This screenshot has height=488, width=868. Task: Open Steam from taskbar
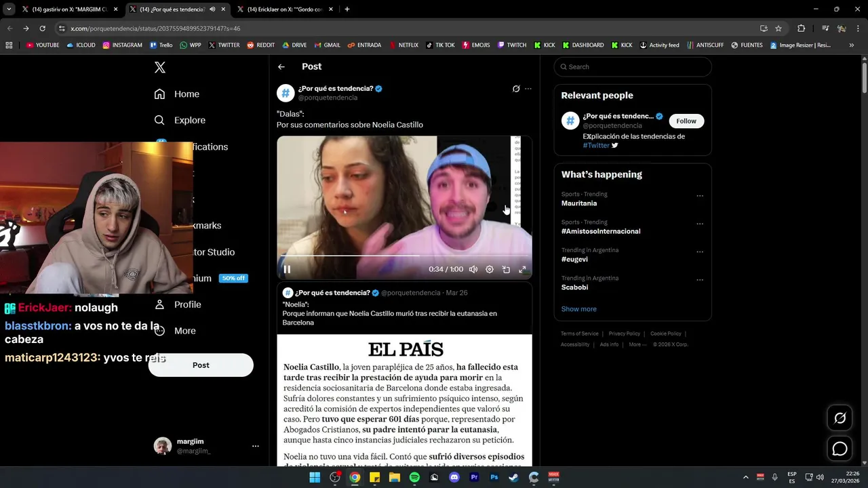click(514, 477)
